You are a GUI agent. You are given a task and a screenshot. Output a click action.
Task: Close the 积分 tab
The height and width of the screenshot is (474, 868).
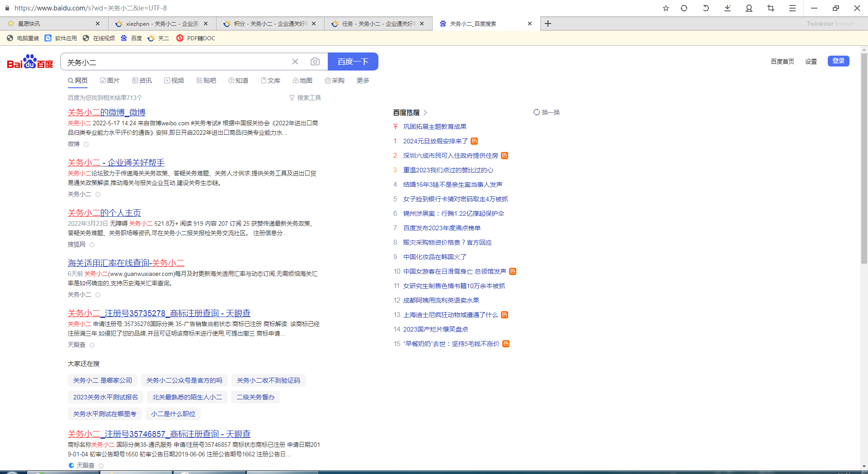pyautogui.click(x=314, y=24)
